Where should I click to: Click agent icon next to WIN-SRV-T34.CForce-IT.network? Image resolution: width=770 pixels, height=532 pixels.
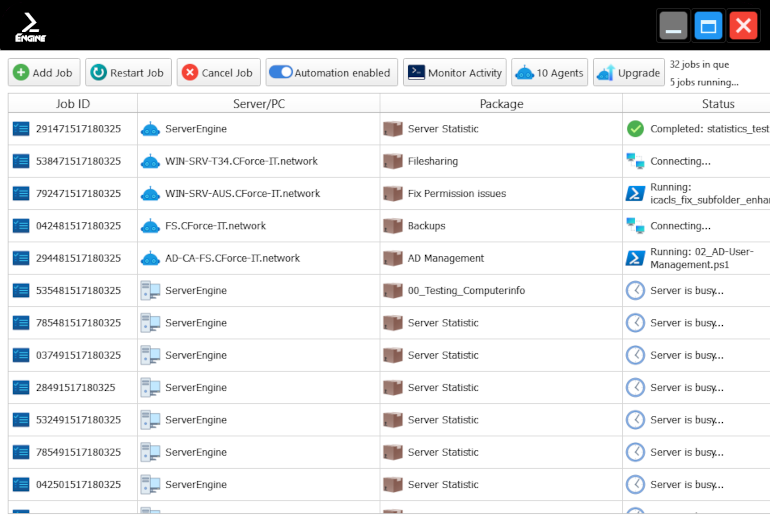150,161
